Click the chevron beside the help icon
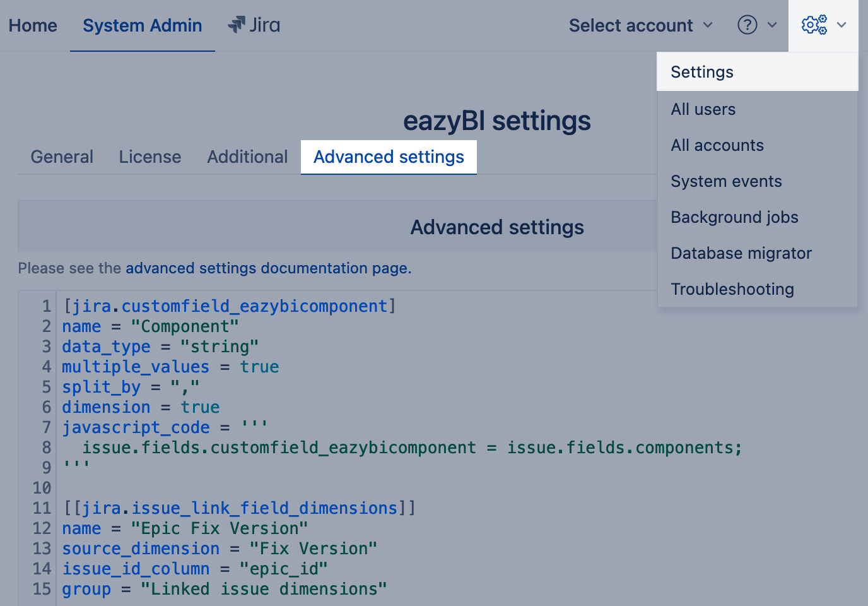Screen dimensions: 868x606 [772, 25]
